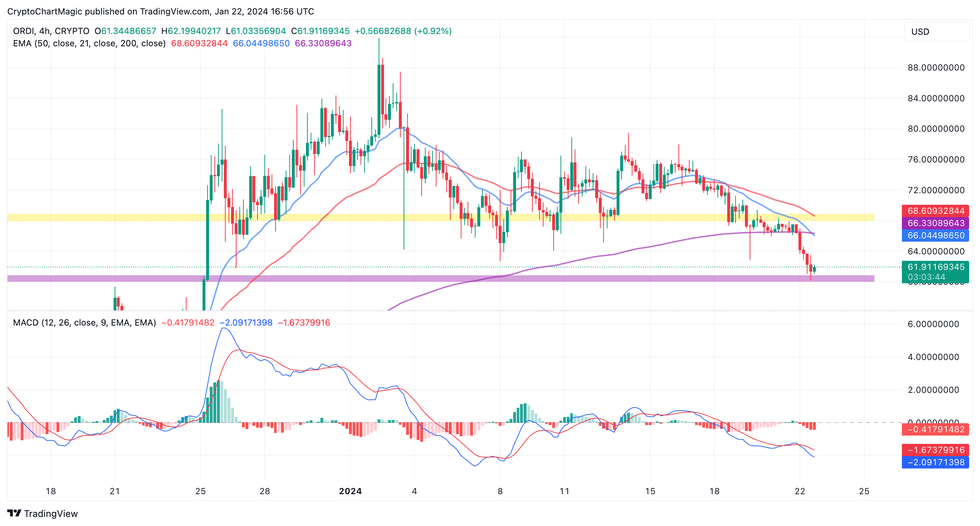The width and height of the screenshot is (980, 526).
Task: Click the 11 date label on time axis
Action: pyautogui.click(x=564, y=491)
